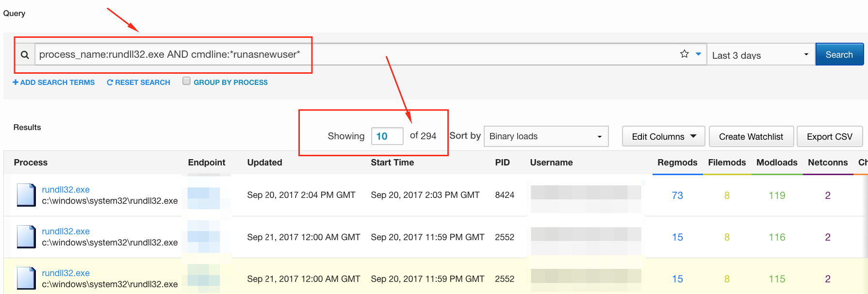
Task: Enable the Group By Process checkbox
Action: tap(186, 81)
